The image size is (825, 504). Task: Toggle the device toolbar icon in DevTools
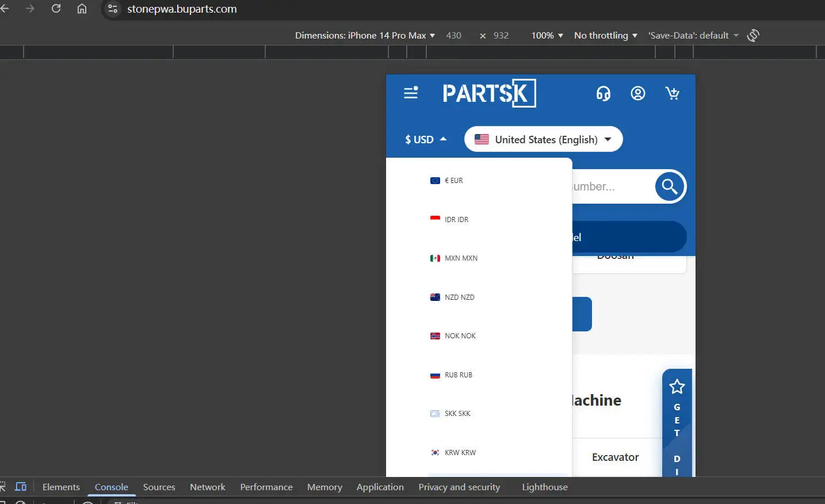tap(21, 487)
